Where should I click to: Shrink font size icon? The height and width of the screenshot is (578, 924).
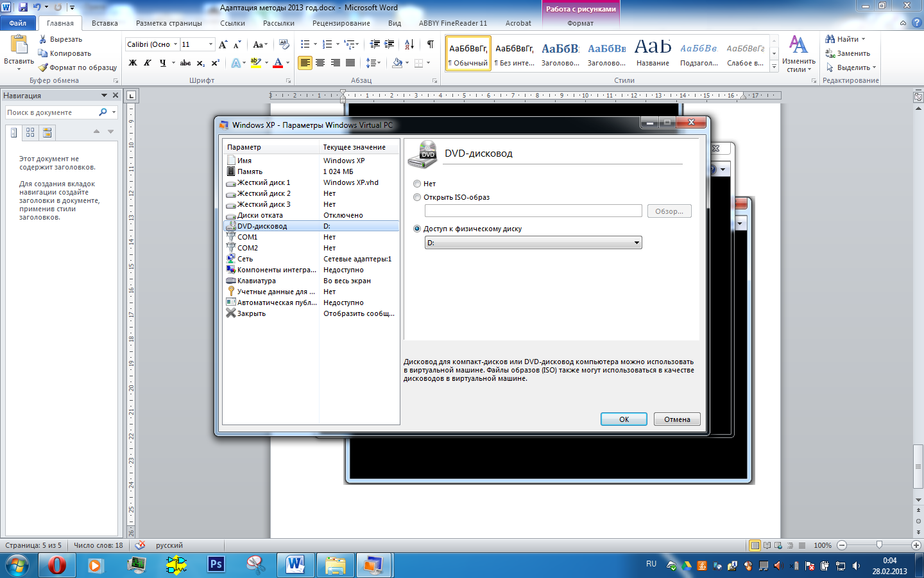pyautogui.click(x=237, y=44)
